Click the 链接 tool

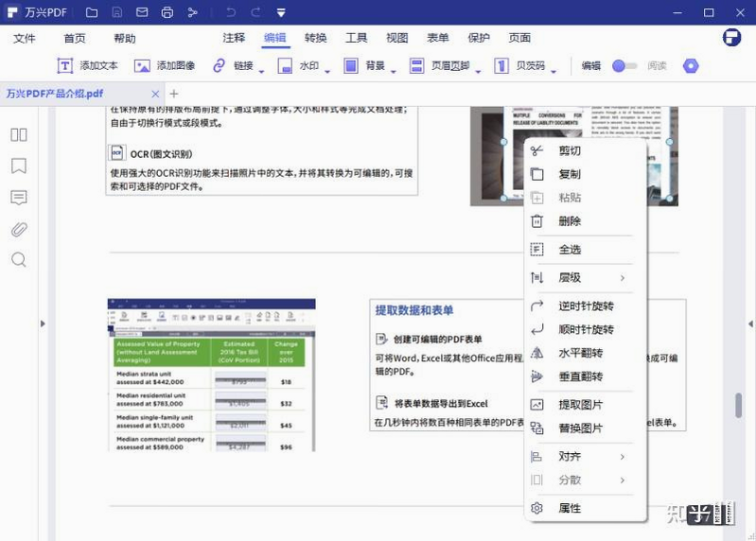tap(234, 65)
